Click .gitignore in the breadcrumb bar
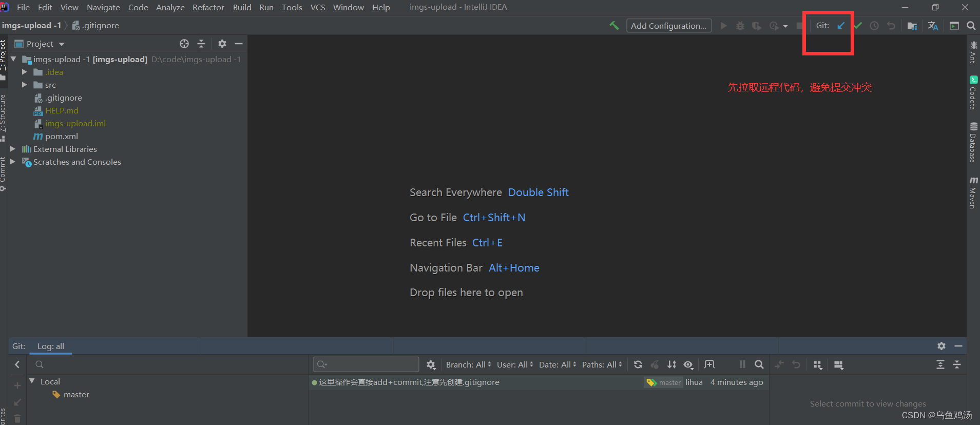The height and width of the screenshot is (425, 980). (x=95, y=25)
